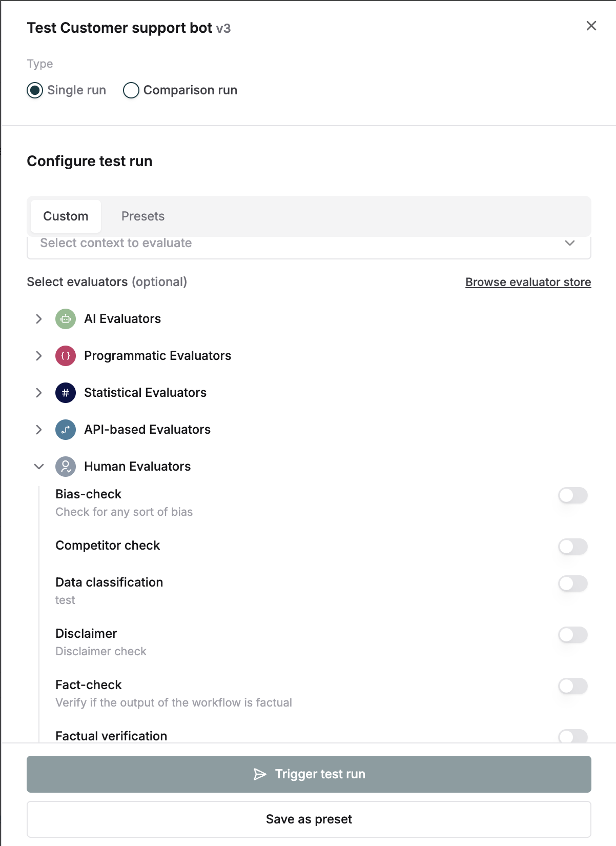This screenshot has height=846, width=616.
Task: Collapse the Human Evaluators section
Action: point(38,467)
